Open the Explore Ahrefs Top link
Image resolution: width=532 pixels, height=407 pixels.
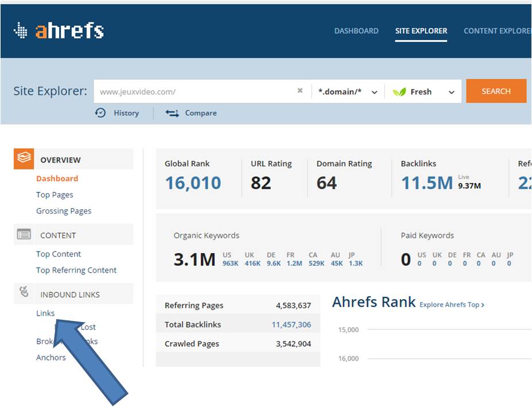[452, 305]
